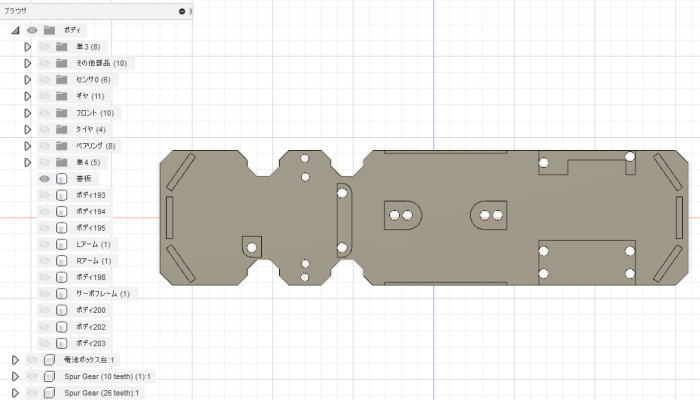The height and width of the screenshot is (400, 700).
Task: Click the body icon beside Rアーム (1)
Action: point(62,261)
